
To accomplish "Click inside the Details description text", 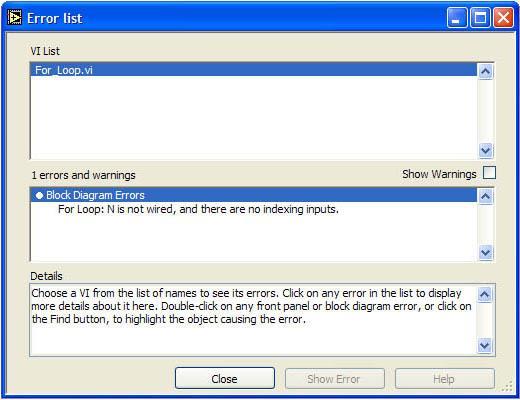I will 251,306.
